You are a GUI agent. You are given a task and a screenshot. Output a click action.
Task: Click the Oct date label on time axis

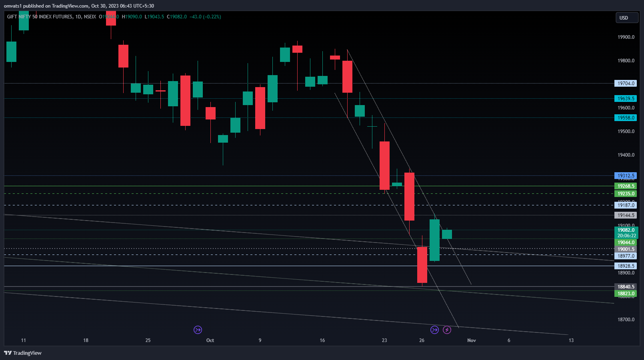[210, 340]
